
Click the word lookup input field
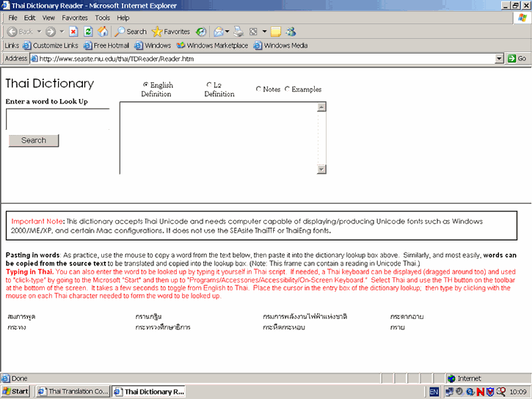tap(58, 119)
